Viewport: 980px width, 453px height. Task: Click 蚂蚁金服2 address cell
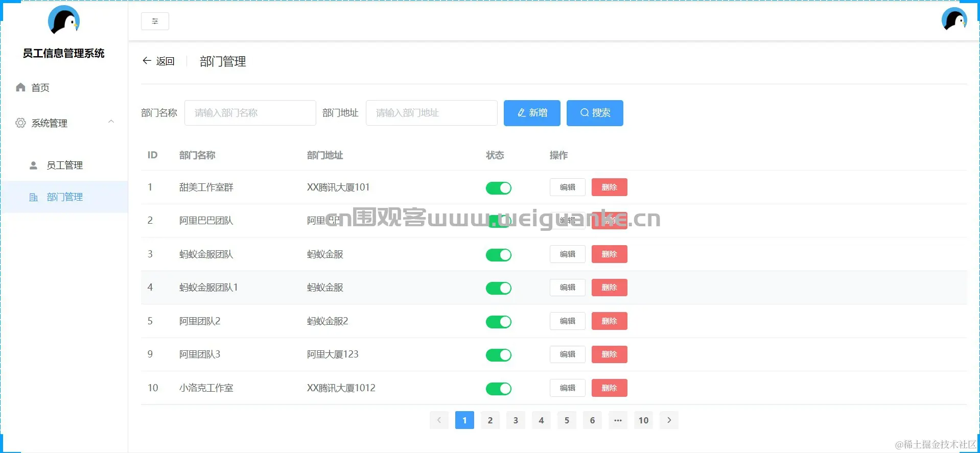(328, 321)
